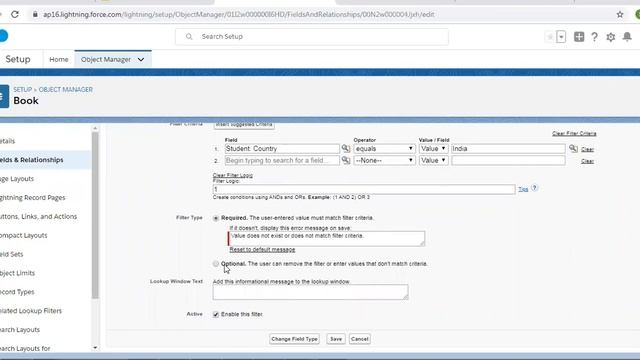Click the India value input

coord(508,149)
